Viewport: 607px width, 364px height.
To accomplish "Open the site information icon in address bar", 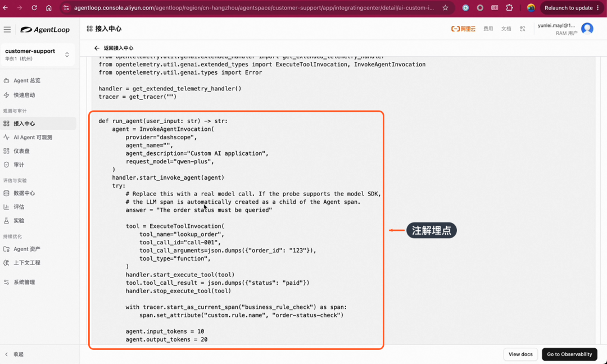I will pyautogui.click(x=66, y=8).
